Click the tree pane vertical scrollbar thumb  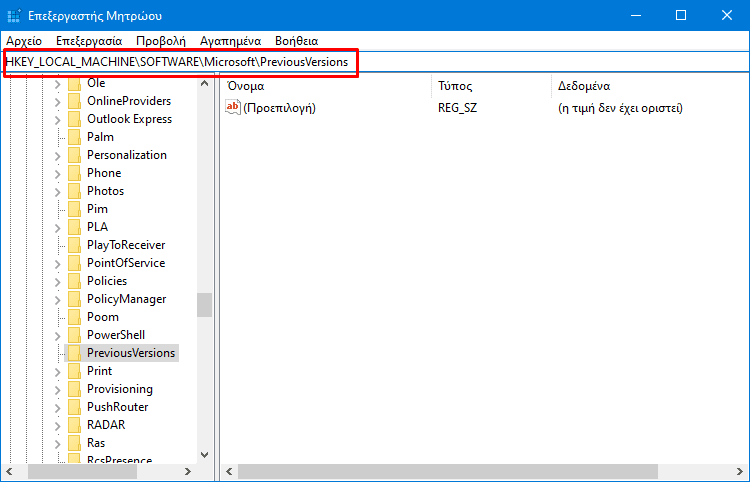205,305
